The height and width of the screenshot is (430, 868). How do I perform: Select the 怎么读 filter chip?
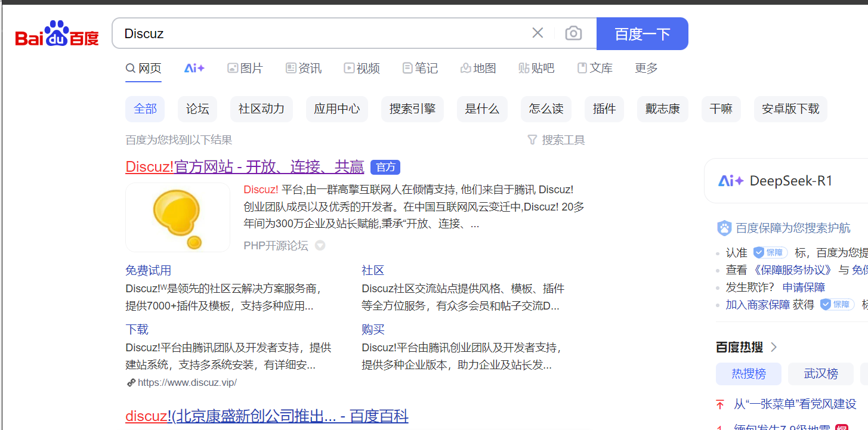pyautogui.click(x=546, y=109)
